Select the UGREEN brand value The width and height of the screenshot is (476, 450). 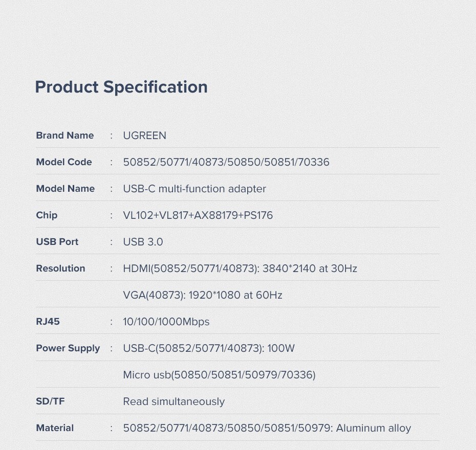pos(144,136)
